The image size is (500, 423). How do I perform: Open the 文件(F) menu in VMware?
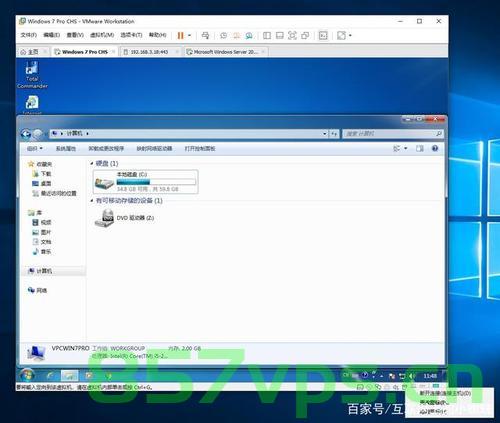click(x=29, y=35)
